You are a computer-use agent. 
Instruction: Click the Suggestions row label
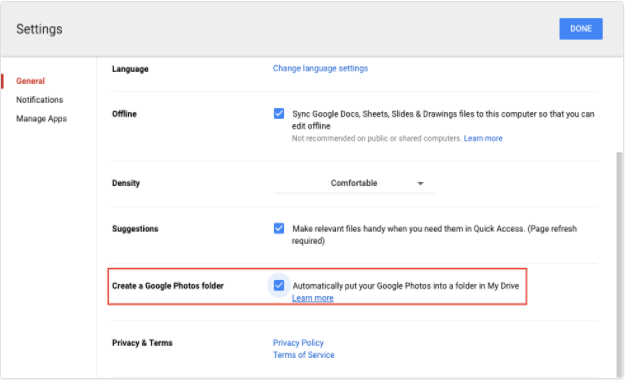click(x=135, y=229)
